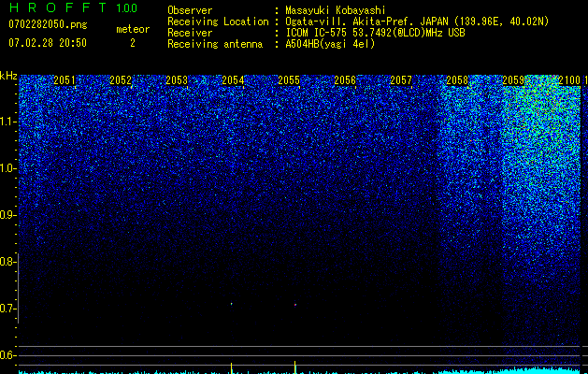Click the HROFFT 1.0.0 title text

pyautogui.click(x=73, y=7)
